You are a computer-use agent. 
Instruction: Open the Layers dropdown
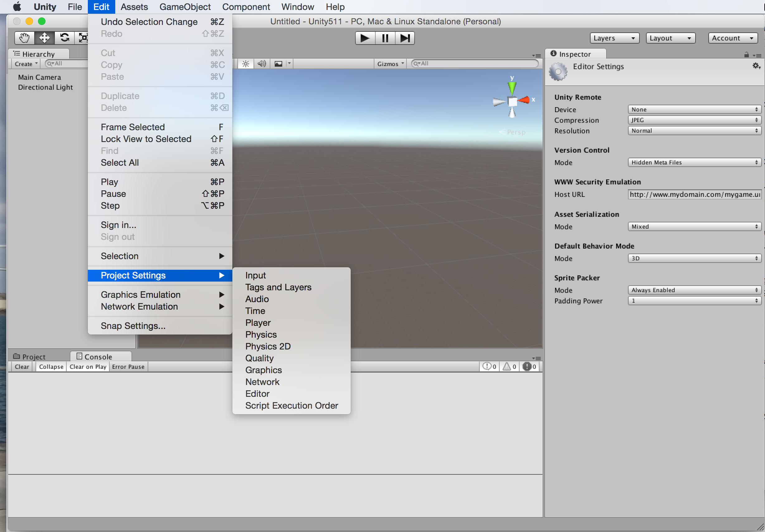(615, 38)
